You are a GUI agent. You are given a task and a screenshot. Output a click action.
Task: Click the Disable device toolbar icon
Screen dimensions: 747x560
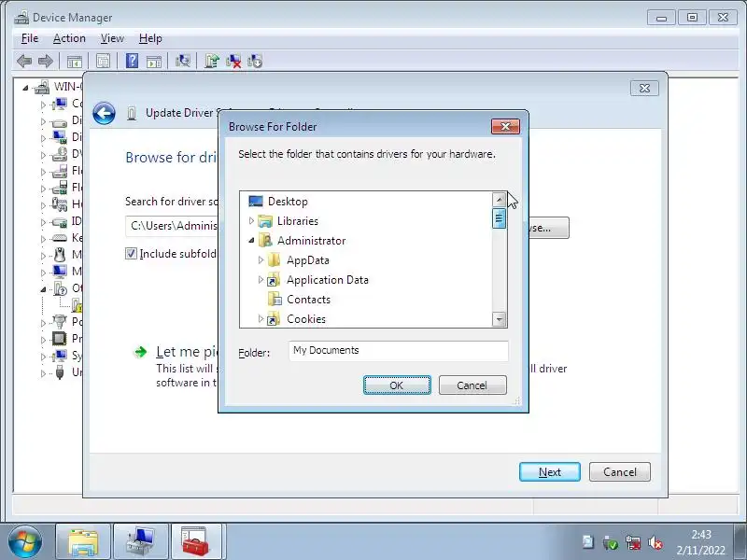click(255, 61)
